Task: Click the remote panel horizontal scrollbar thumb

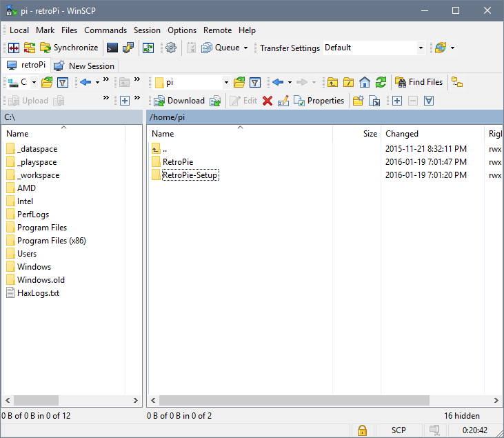Action: [x=294, y=401]
